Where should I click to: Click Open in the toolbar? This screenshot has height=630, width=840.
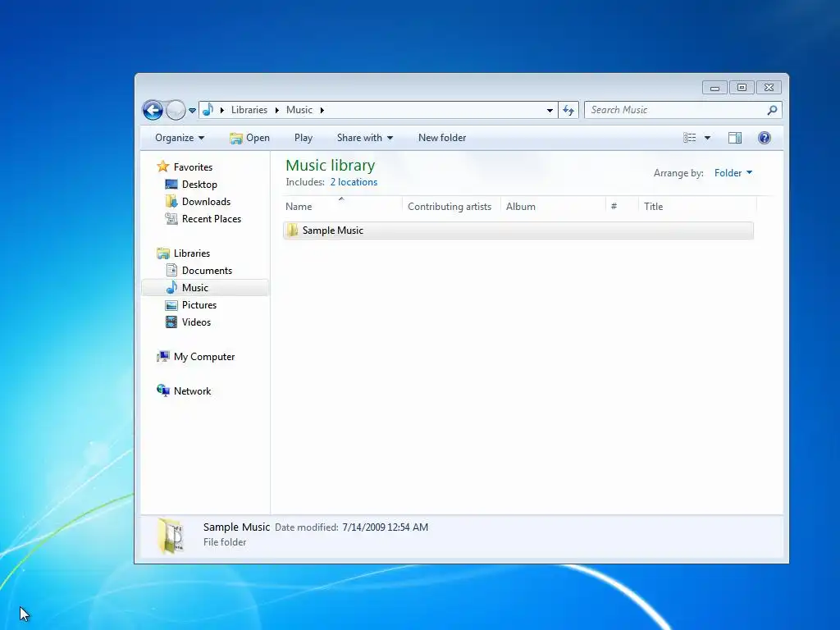[249, 138]
